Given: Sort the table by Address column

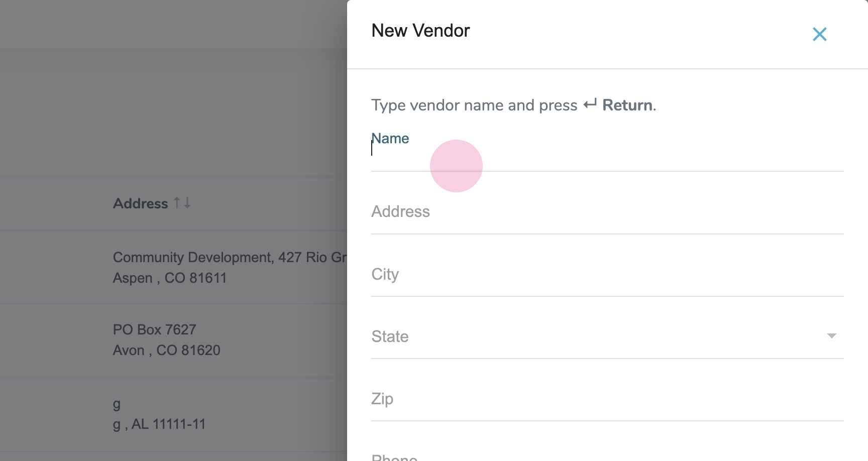Looking at the screenshot, I should (182, 203).
